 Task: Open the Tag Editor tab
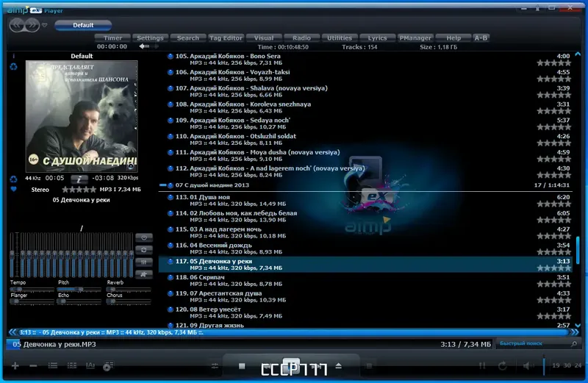coord(226,38)
